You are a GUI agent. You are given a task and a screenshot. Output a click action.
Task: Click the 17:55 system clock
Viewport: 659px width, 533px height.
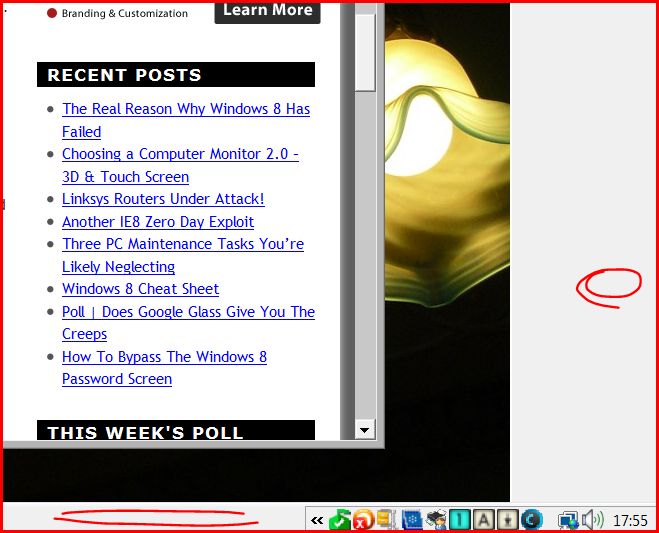coord(630,521)
